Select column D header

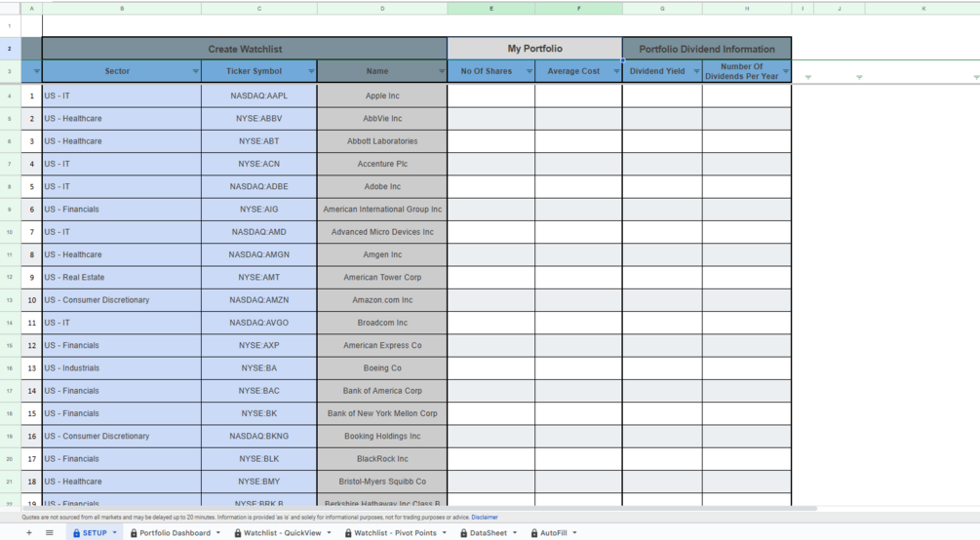[382, 9]
